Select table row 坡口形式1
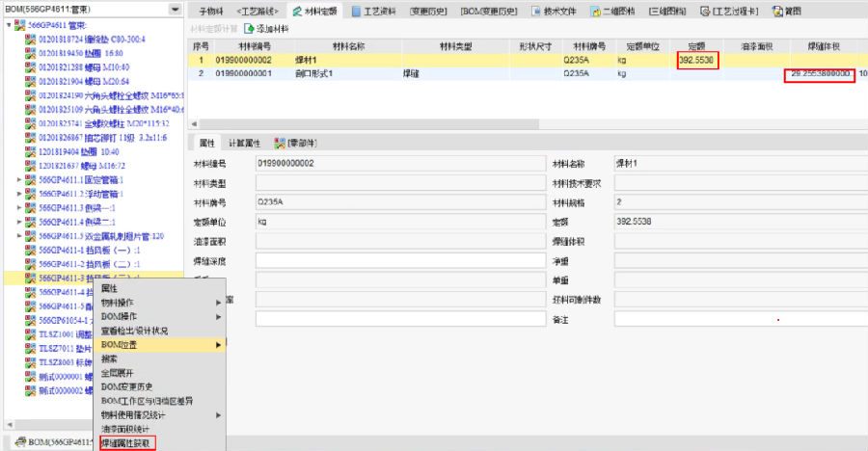Viewport: 868px width, 451px height. click(328, 73)
